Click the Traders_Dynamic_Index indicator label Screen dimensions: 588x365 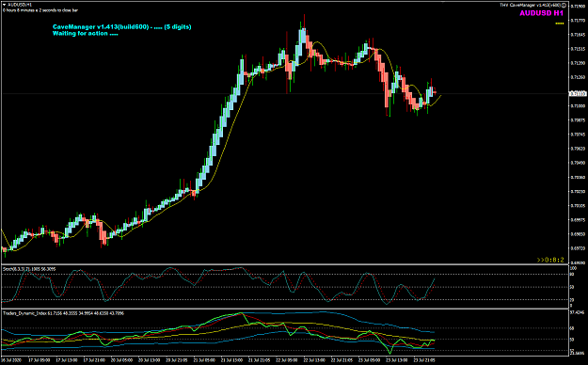click(x=63, y=313)
